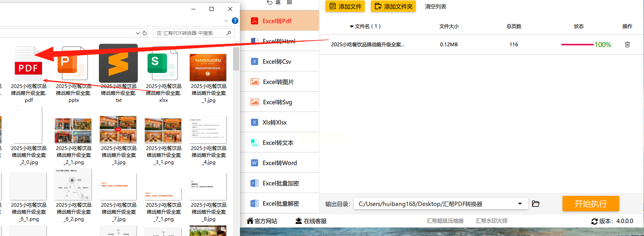Select the xlsx spreadsheet file icon

pos(163,64)
